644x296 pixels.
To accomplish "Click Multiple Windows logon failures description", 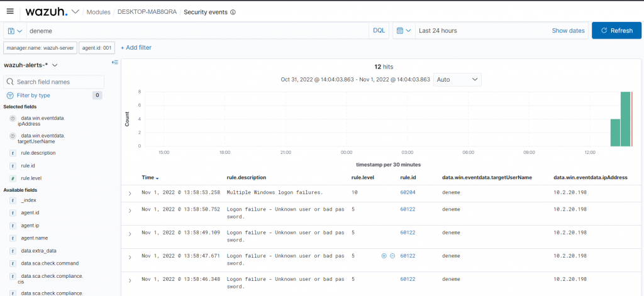I will tap(275, 192).
